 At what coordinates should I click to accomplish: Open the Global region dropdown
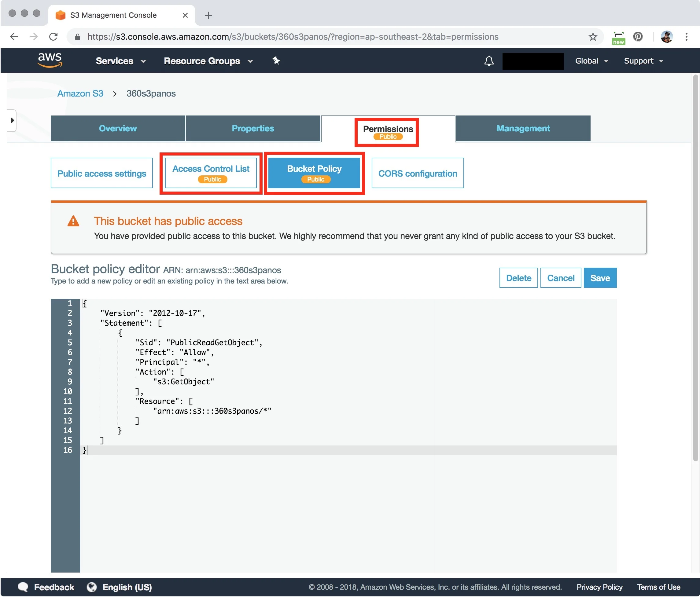pos(591,61)
